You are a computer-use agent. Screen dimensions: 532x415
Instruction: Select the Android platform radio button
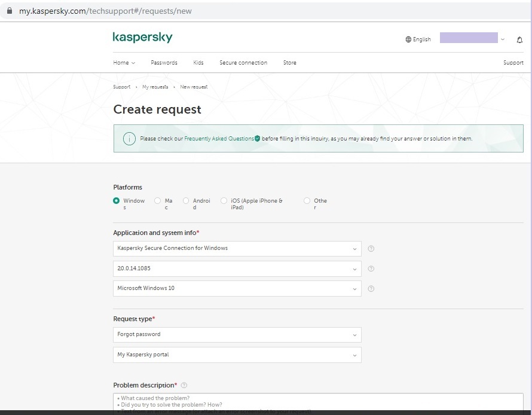tap(186, 200)
